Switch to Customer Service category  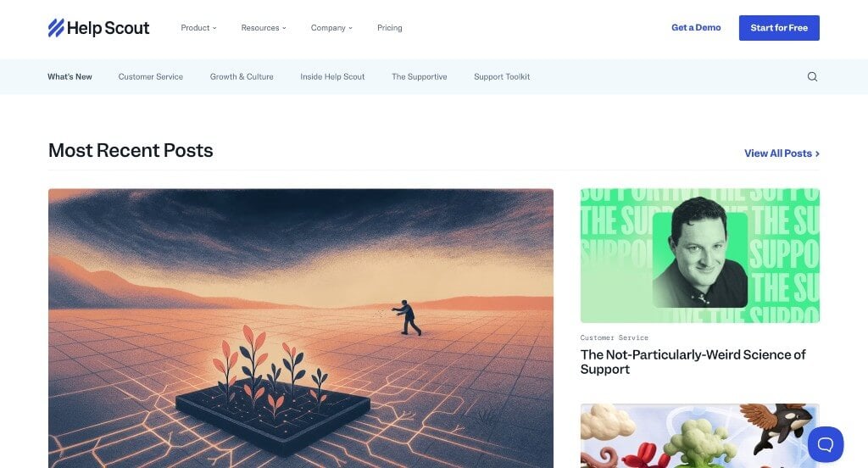(151, 76)
